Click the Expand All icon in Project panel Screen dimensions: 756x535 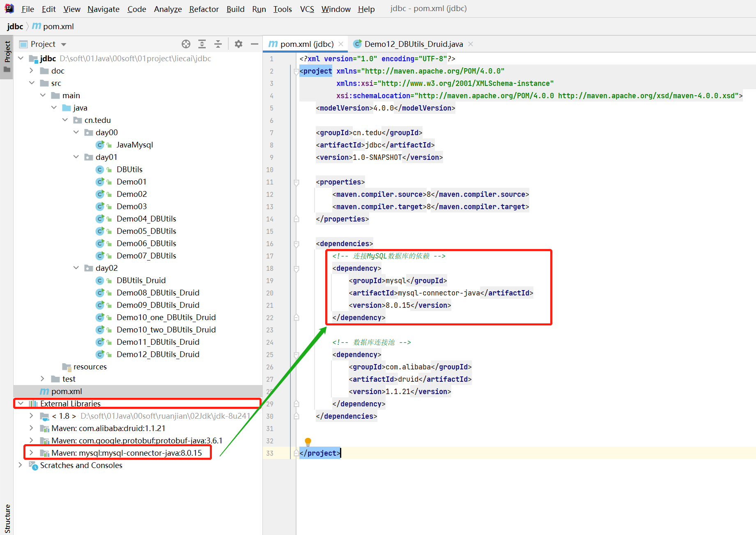202,44
